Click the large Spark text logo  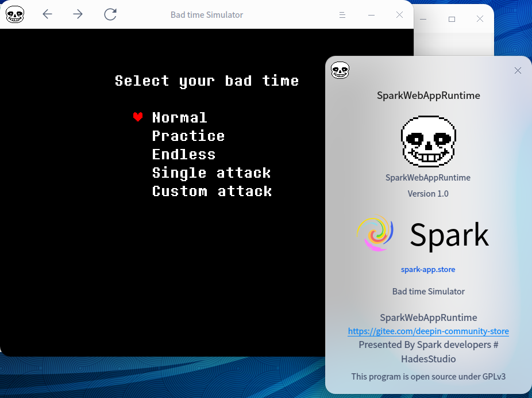coord(449,235)
